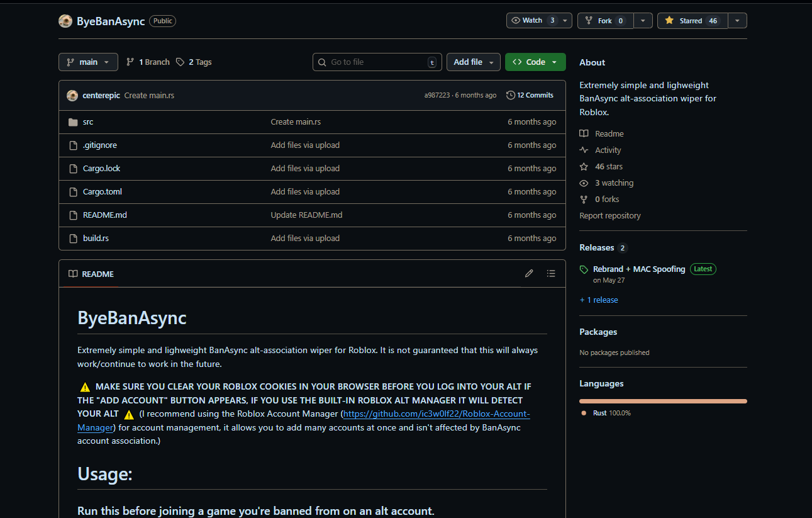This screenshot has width=812, height=518.
Task: Focus the Go to file search box
Action: tap(377, 62)
